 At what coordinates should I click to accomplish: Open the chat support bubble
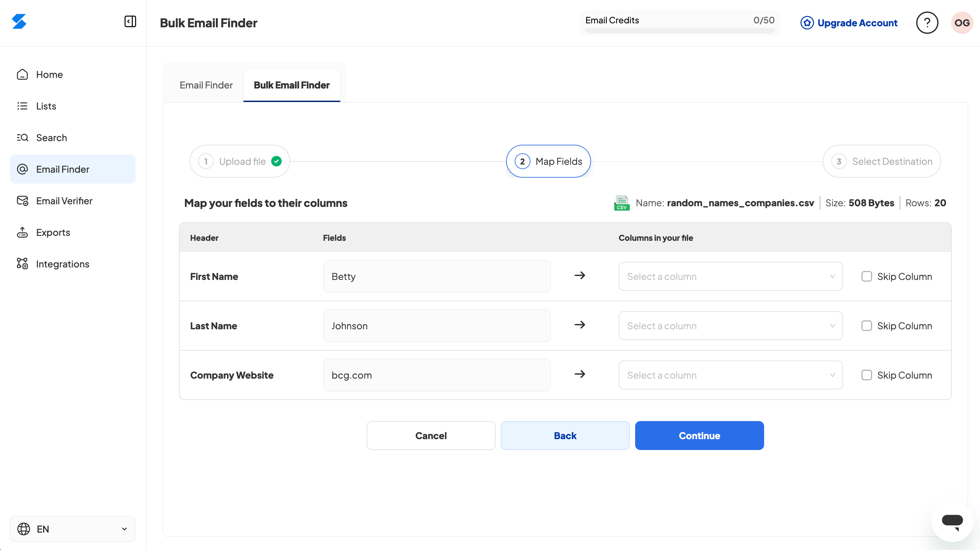pyautogui.click(x=952, y=521)
